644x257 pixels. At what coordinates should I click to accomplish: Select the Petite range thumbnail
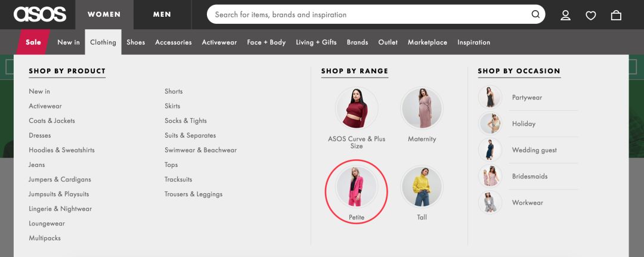[x=357, y=187]
